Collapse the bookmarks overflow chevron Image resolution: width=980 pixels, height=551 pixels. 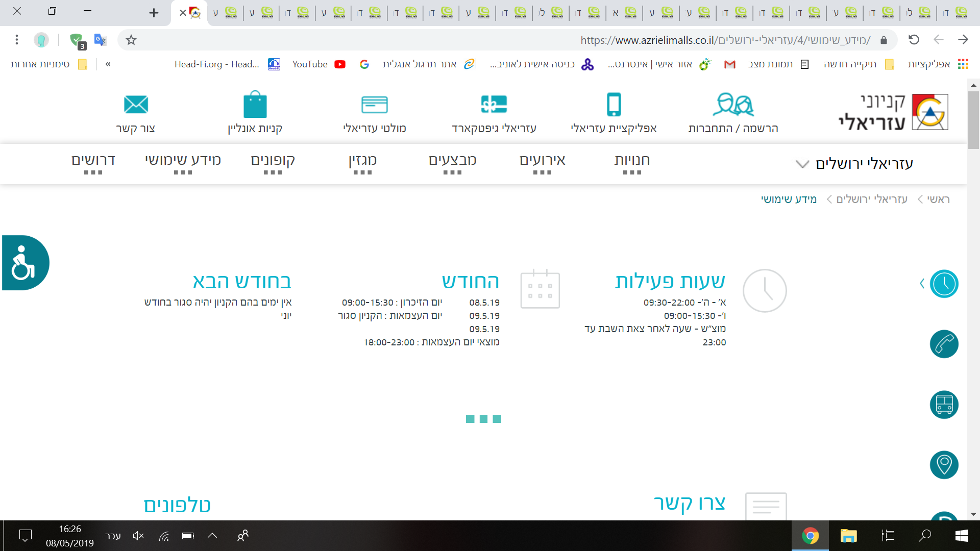108,64
